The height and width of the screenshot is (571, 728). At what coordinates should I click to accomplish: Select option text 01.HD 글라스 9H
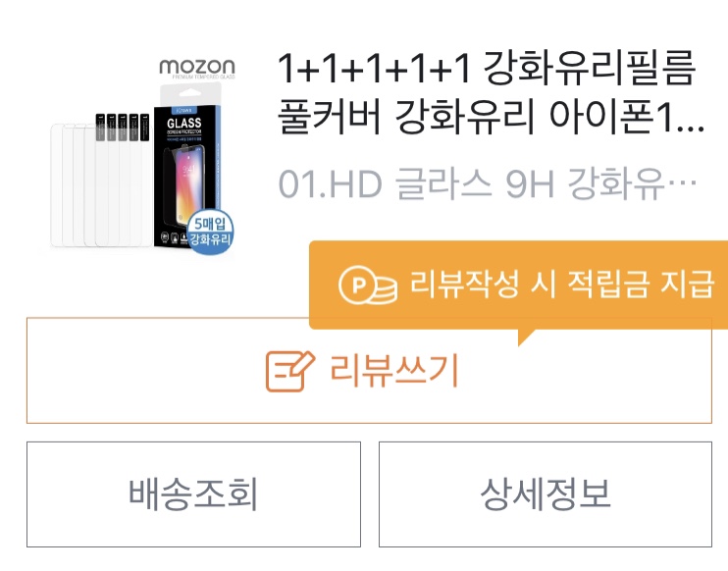pos(416,184)
